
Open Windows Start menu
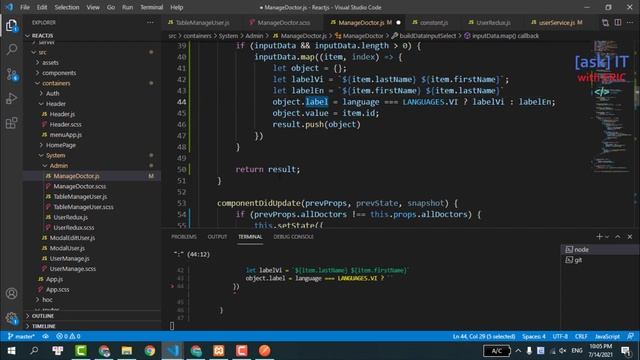coord(11,351)
